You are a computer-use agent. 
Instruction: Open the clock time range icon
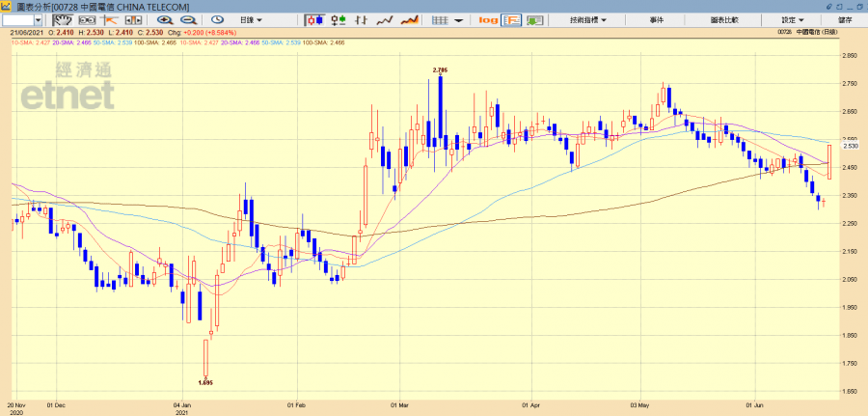(217, 20)
